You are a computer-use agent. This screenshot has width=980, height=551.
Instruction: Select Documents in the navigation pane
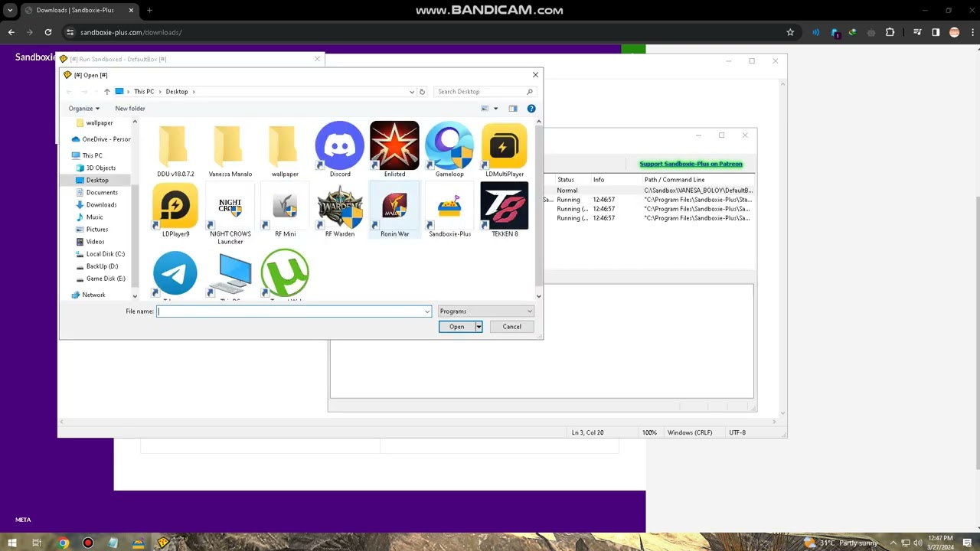[x=102, y=192]
